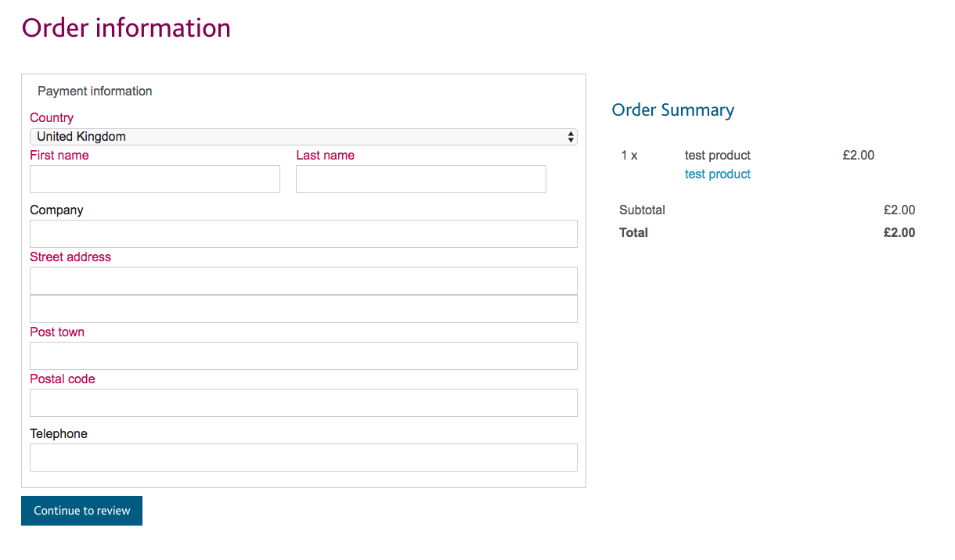Viewport: 955px width, 560px height.
Task: Open the test product link
Action: 717,174
